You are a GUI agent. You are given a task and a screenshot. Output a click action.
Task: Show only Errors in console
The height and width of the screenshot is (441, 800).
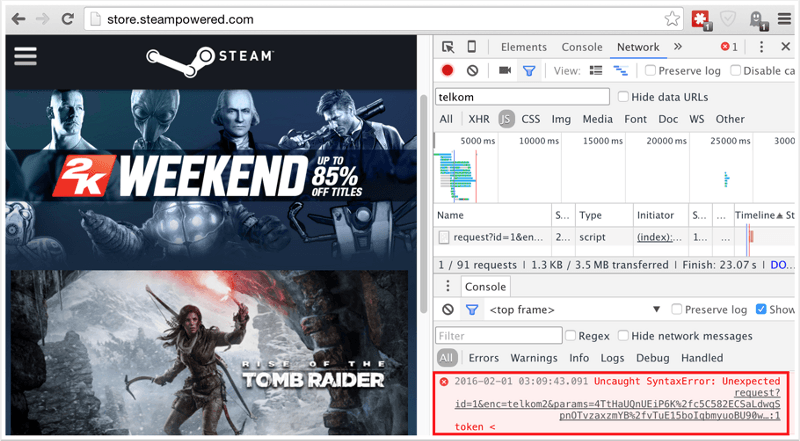pyautogui.click(x=484, y=358)
